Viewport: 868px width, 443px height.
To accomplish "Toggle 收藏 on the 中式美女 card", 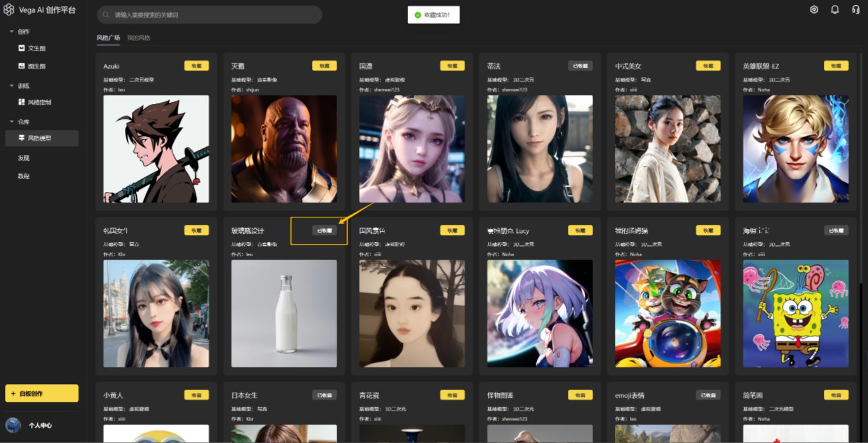I will click(x=708, y=65).
